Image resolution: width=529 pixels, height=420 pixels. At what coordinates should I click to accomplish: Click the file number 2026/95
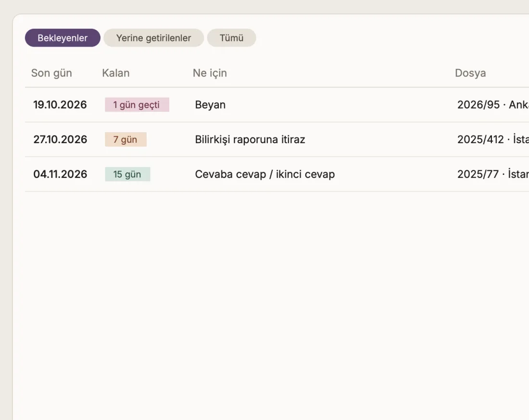tap(479, 104)
